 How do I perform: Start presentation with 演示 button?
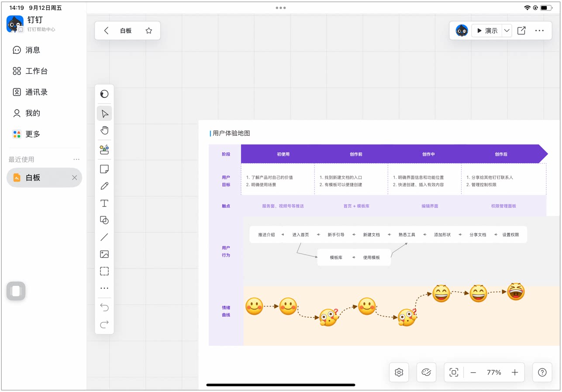click(x=487, y=31)
